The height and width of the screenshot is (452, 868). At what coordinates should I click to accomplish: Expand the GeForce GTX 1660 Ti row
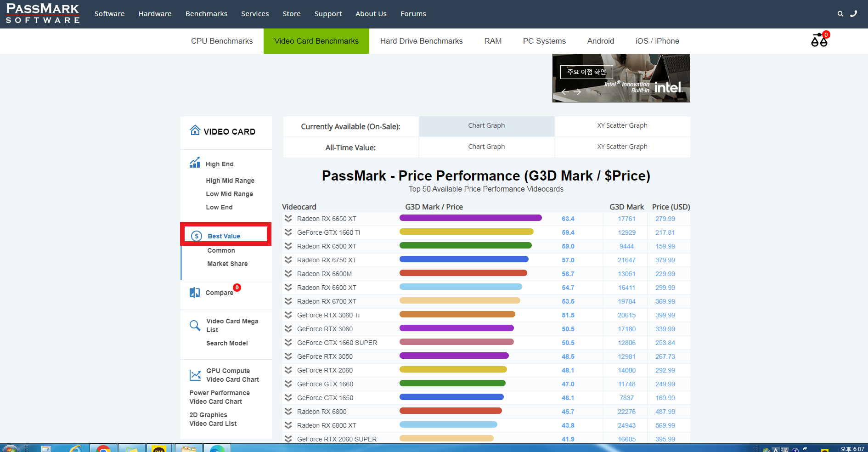click(288, 232)
